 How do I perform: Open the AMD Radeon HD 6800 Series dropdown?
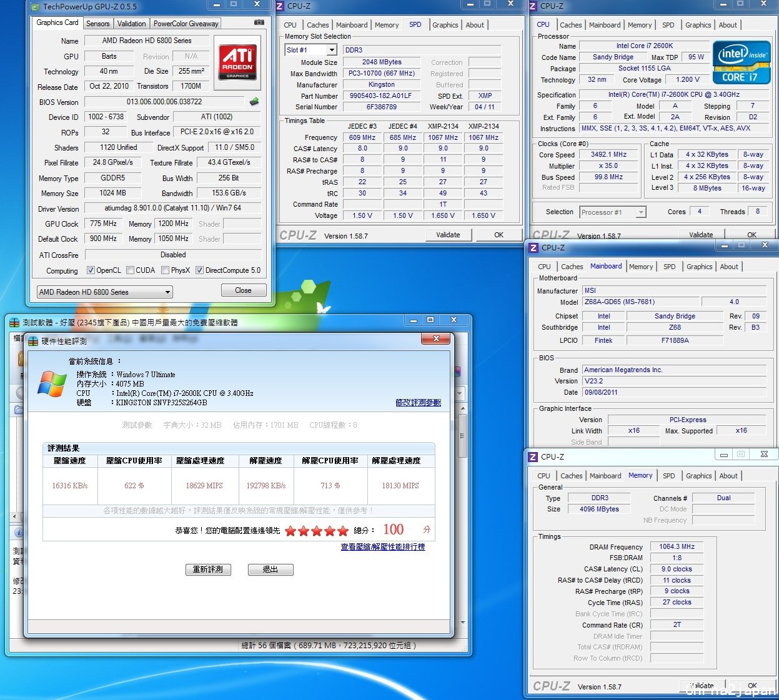[x=104, y=292]
